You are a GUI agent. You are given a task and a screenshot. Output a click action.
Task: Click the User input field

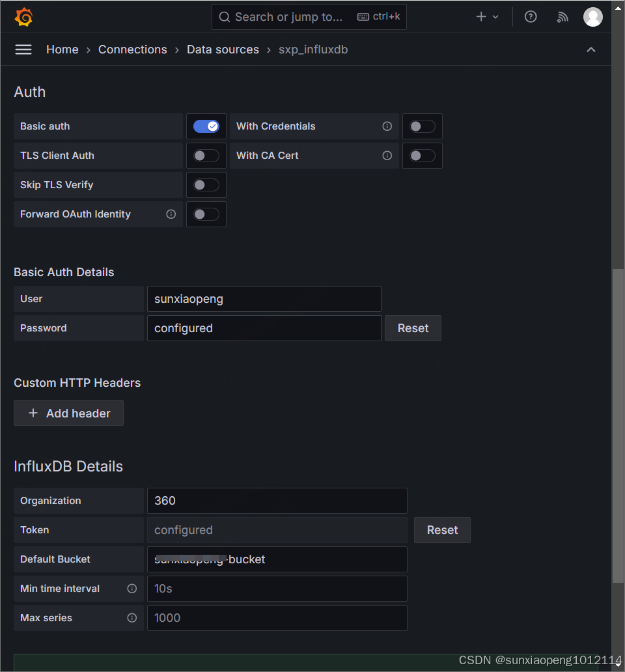click(x=264, y=299)
